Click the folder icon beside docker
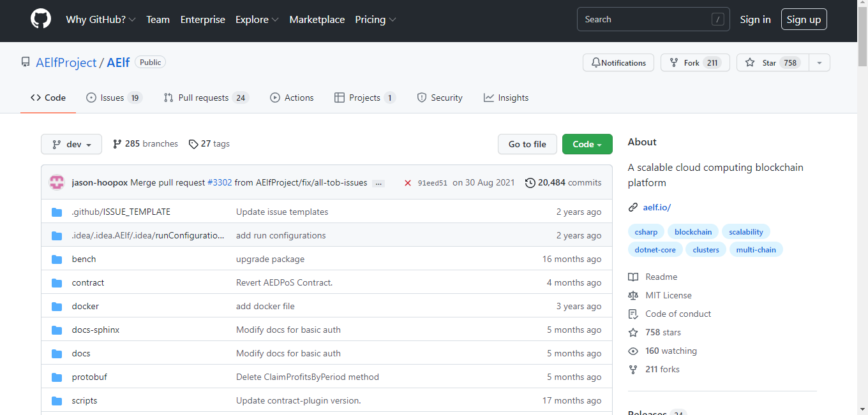This screenshot has height=415, width=868. [57, 307]
